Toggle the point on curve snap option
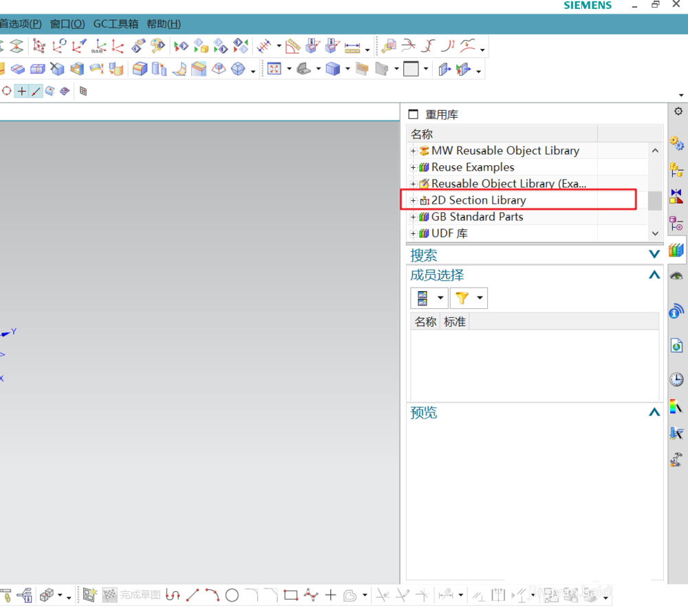The width and height of the screenshot is (688, 616). (x=36, y=92)
